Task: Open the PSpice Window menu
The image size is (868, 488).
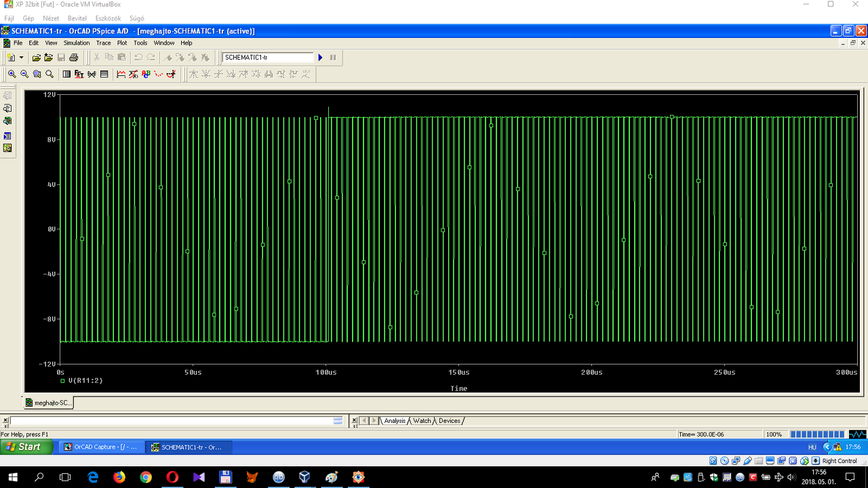Action: coord(164,43)
